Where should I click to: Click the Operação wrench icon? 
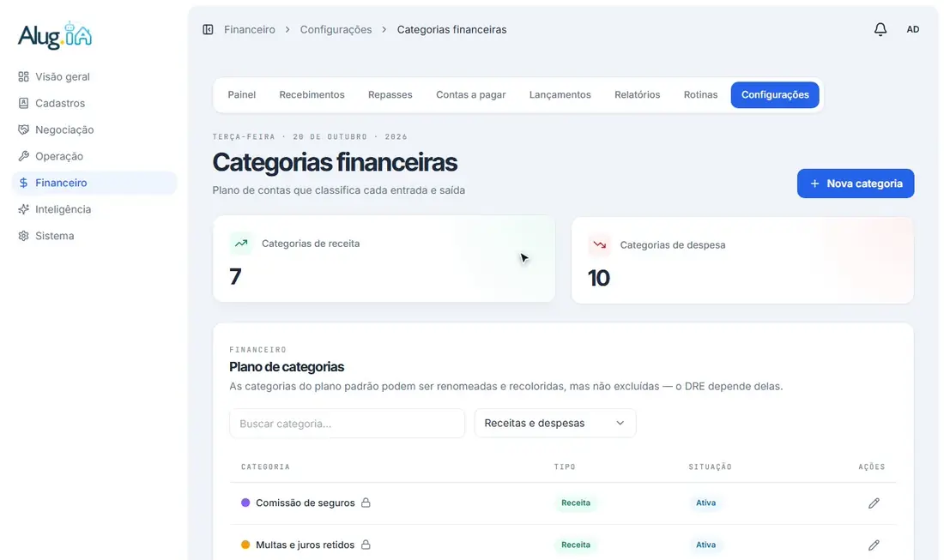pyautogui.click(x=23, y=156)
